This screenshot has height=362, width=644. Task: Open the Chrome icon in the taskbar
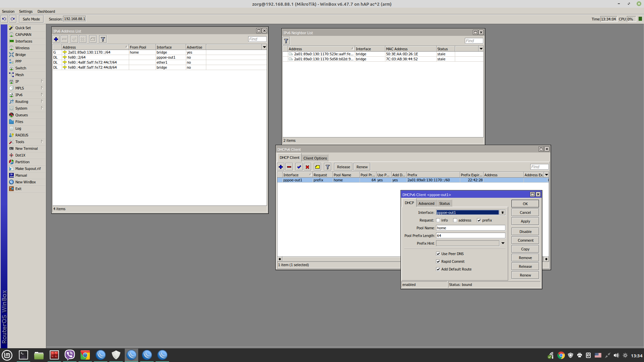point(85,355)
